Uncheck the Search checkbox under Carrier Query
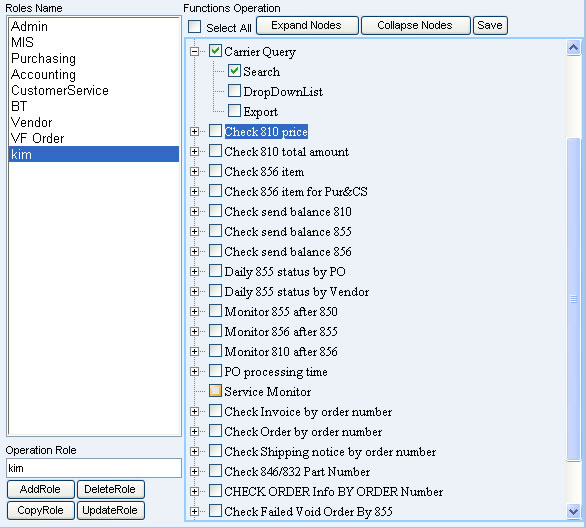586x528 pixels. (234, 71)
